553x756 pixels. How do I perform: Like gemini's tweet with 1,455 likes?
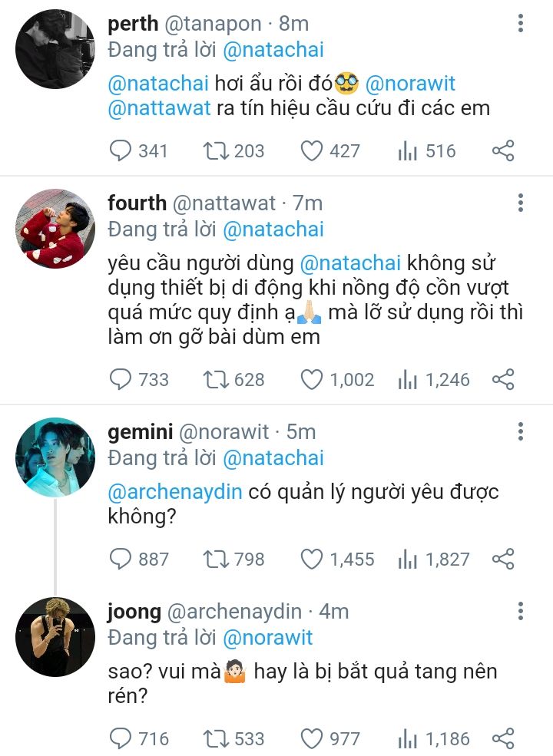[x=311, y=560]
